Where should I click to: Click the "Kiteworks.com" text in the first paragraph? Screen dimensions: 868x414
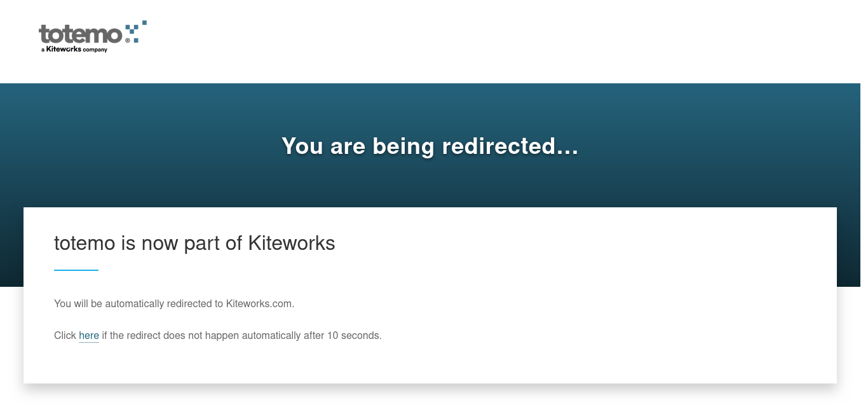pyautogui.click(x=260, y=303)
